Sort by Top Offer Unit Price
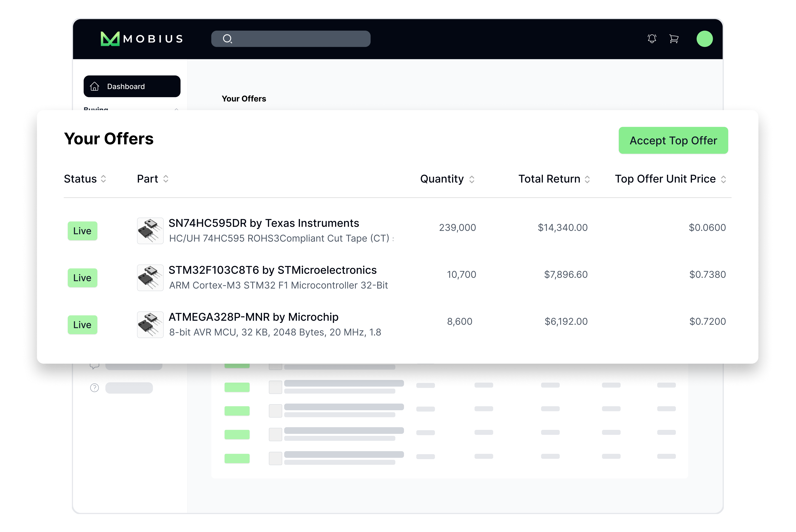The width and height of the screenshot is (796, 532). click(723, 179)
